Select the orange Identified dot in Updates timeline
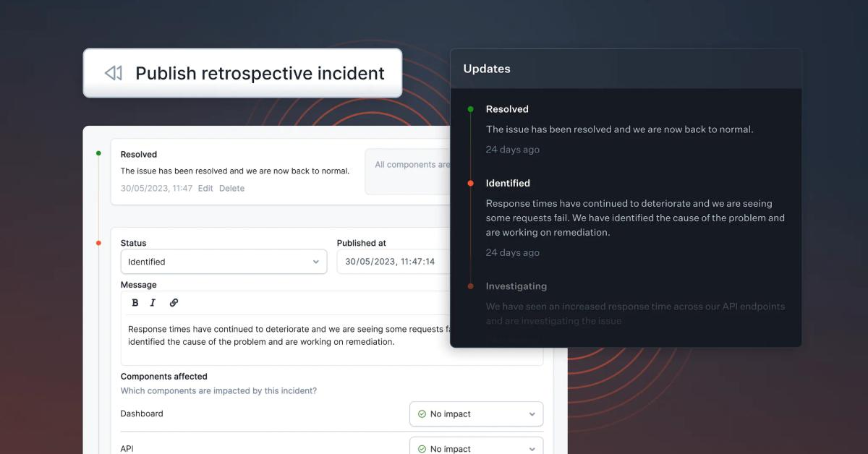Screen dimensions: 868x454 [470, 183]
